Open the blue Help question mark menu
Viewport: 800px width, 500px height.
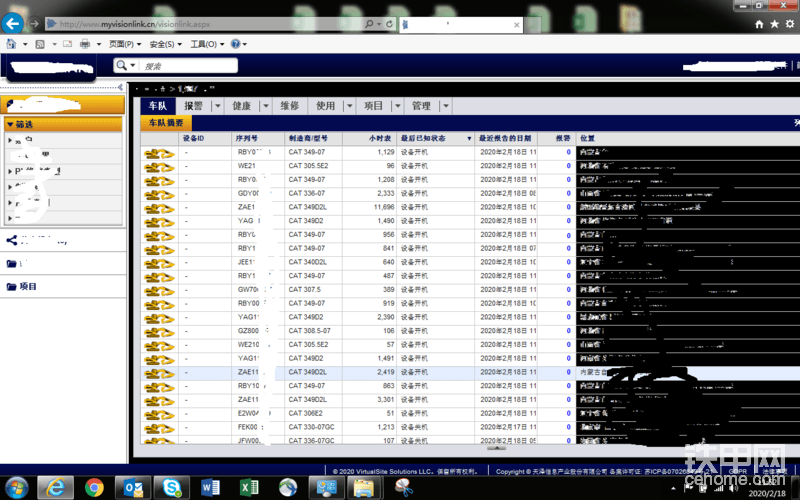239,44
